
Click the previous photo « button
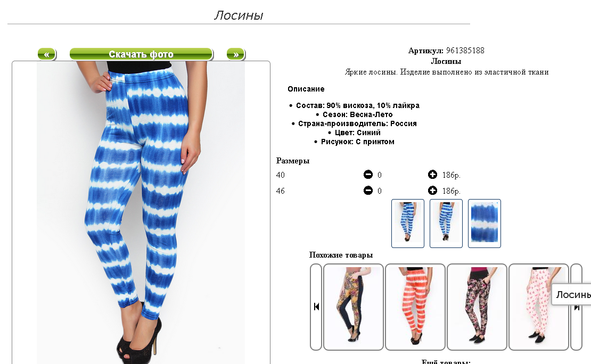[47, 54]
